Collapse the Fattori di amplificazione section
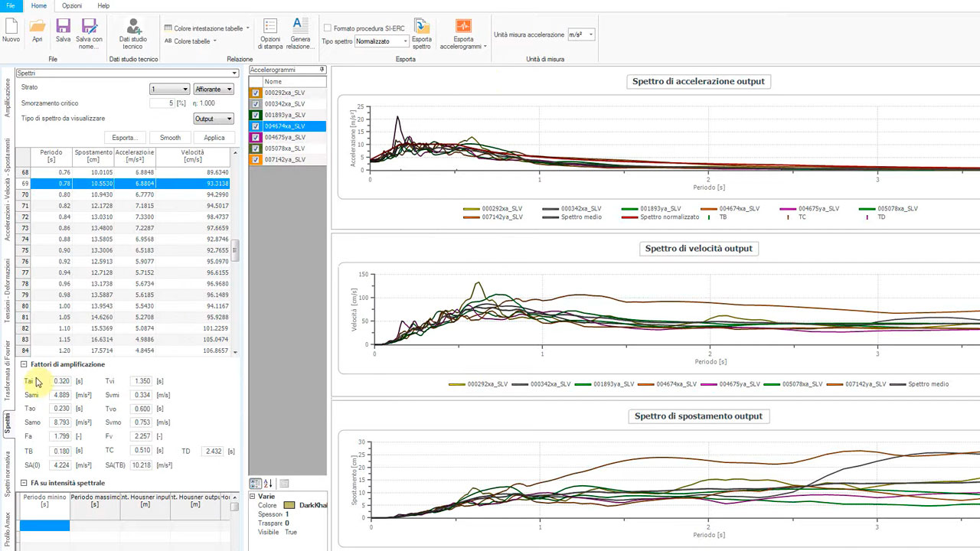 [x=24, y=364]
